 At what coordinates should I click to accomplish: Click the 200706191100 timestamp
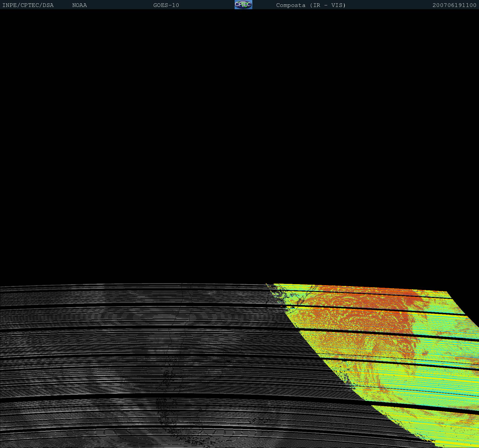(454, 5)
